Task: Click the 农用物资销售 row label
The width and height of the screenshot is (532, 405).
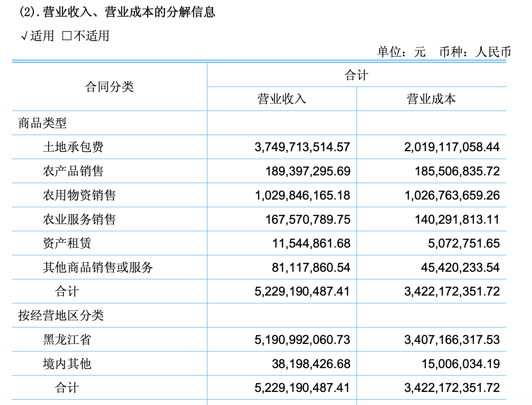Action: point(79,195)
